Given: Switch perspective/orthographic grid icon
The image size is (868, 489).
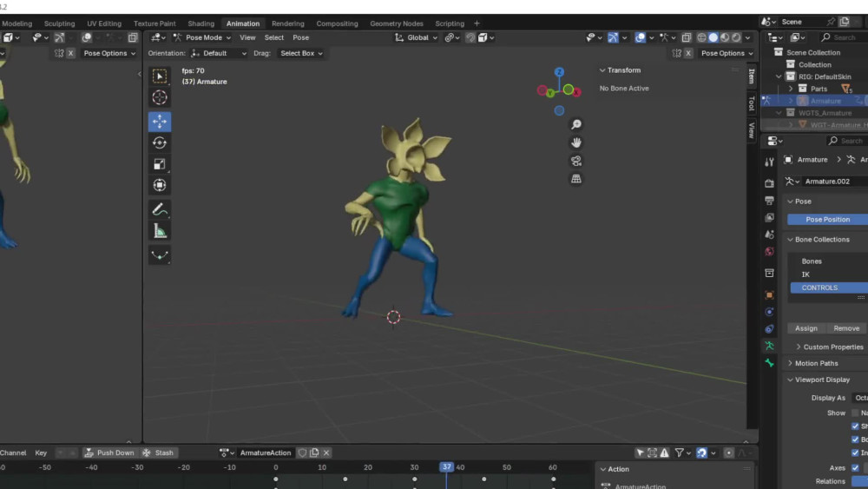Looking at the screenshot, I should [x=576, y=179].
